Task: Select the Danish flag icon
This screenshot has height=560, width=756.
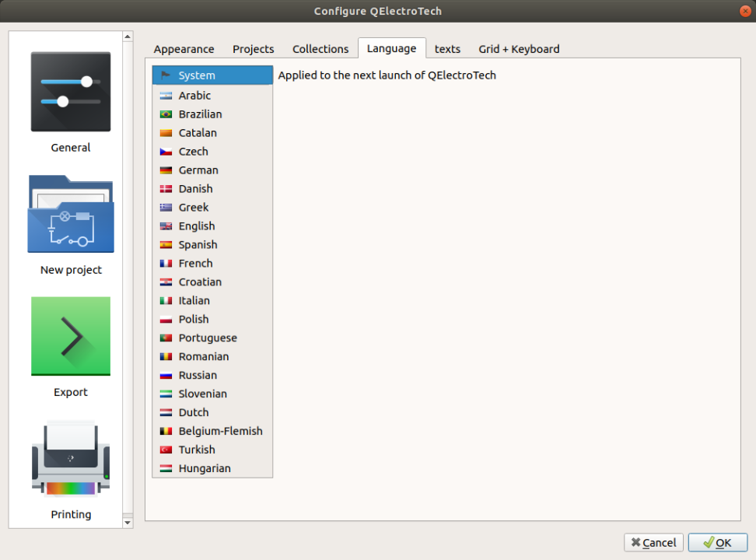Action: 166,189
